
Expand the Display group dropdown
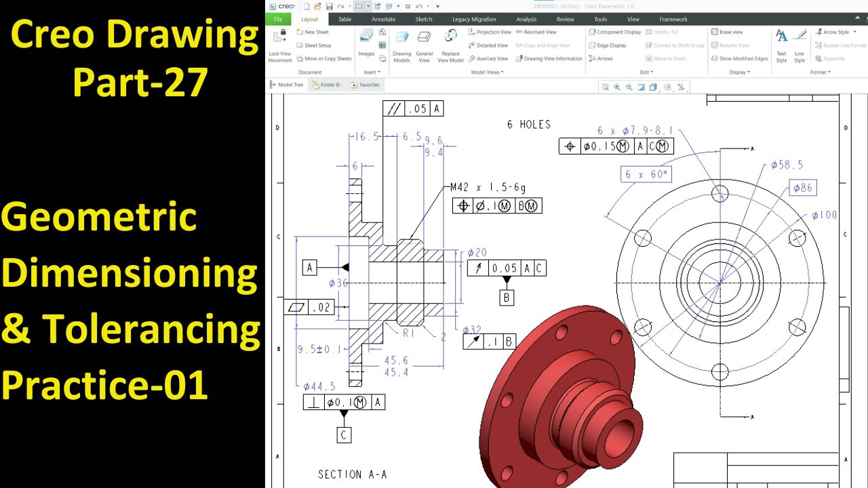tap(739, 72)
